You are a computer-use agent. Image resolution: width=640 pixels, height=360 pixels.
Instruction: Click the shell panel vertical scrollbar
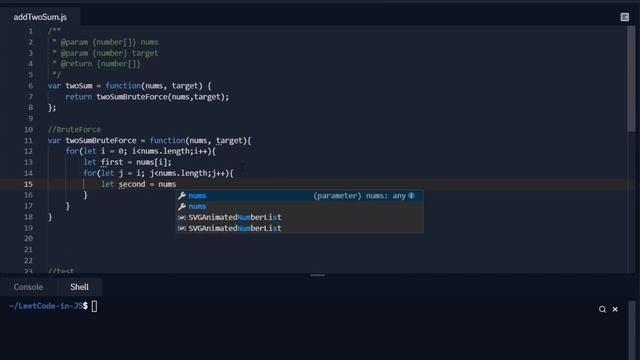(x=632, y=330)
